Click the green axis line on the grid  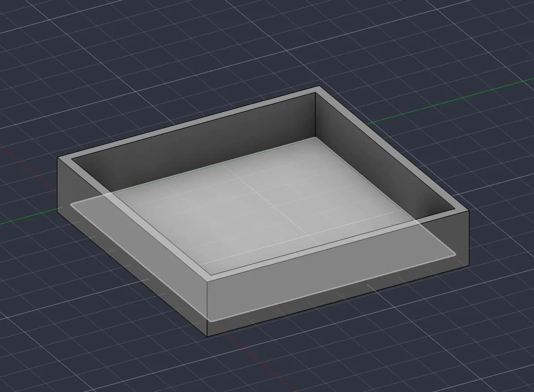(x=449, y=101)
